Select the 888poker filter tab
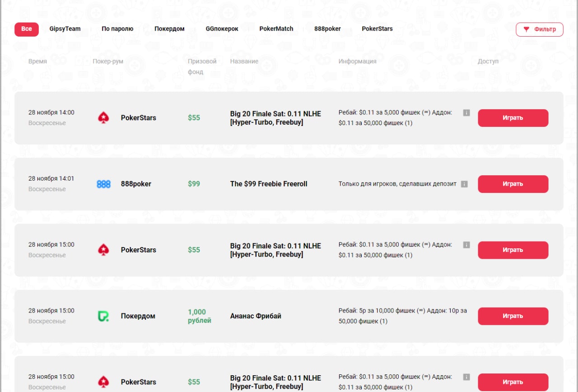Viewport: 578px width, 392px height. click(327, 29)
